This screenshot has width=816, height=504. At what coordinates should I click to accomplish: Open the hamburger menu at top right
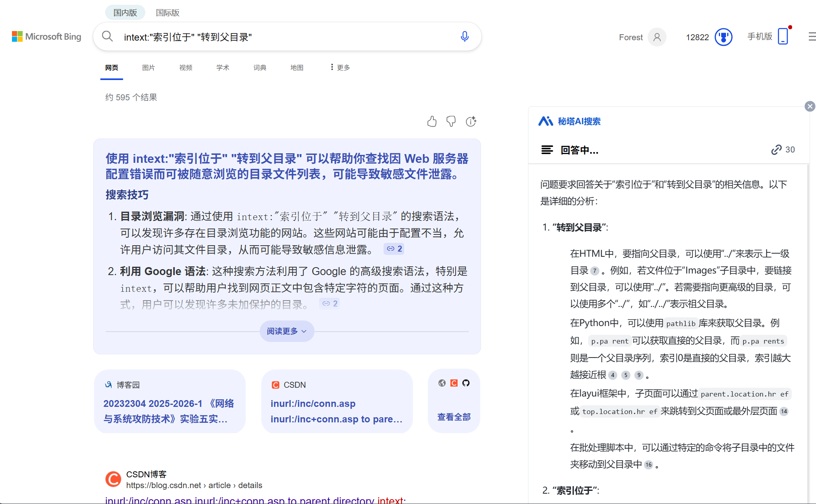coord(812,37)
